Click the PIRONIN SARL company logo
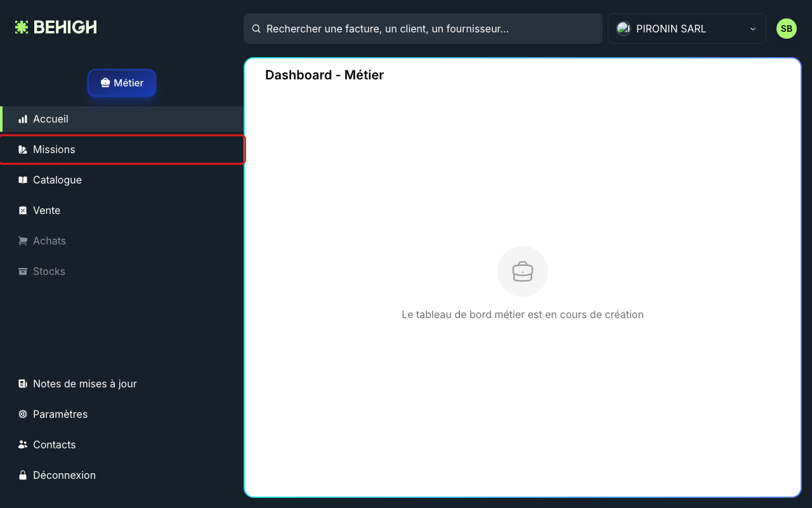 (624, 29)
